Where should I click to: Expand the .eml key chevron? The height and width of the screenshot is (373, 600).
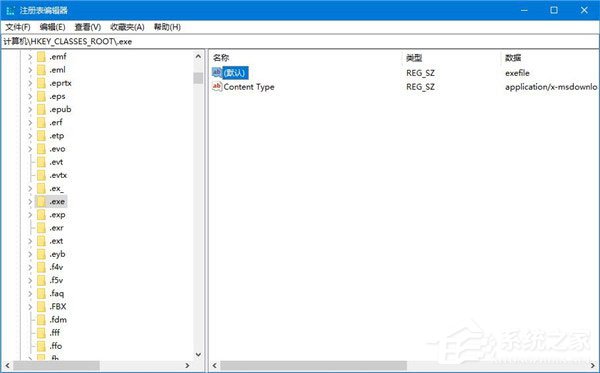point(30,70)
